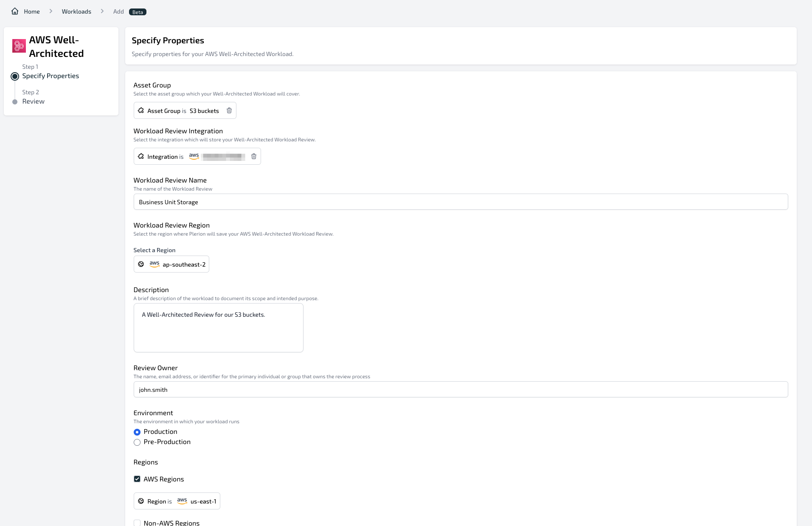Delete the S3 buckets Asset Group filter
The image size is (812, 526).
tap(229, 110)
